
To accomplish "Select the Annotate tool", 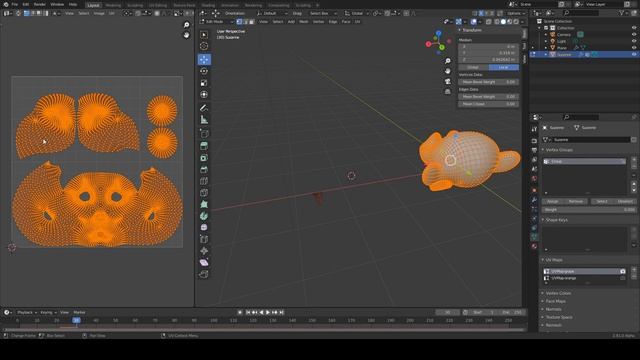I will point(204,108).
